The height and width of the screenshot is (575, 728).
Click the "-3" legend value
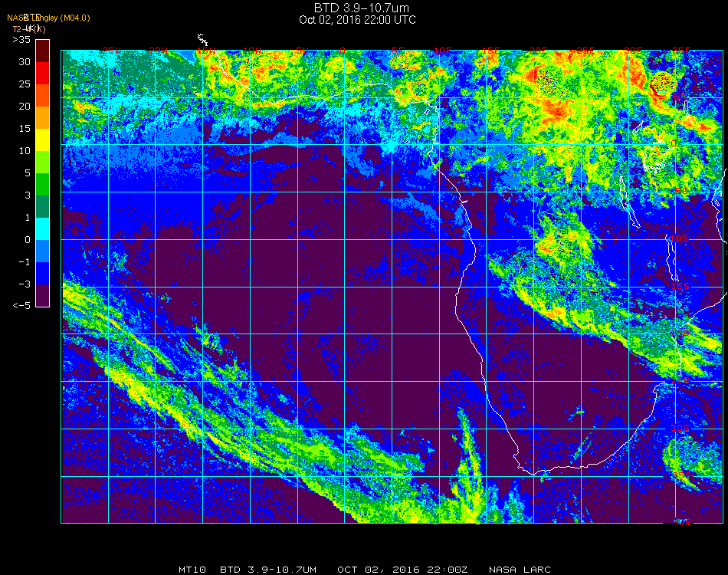[25, 284]
